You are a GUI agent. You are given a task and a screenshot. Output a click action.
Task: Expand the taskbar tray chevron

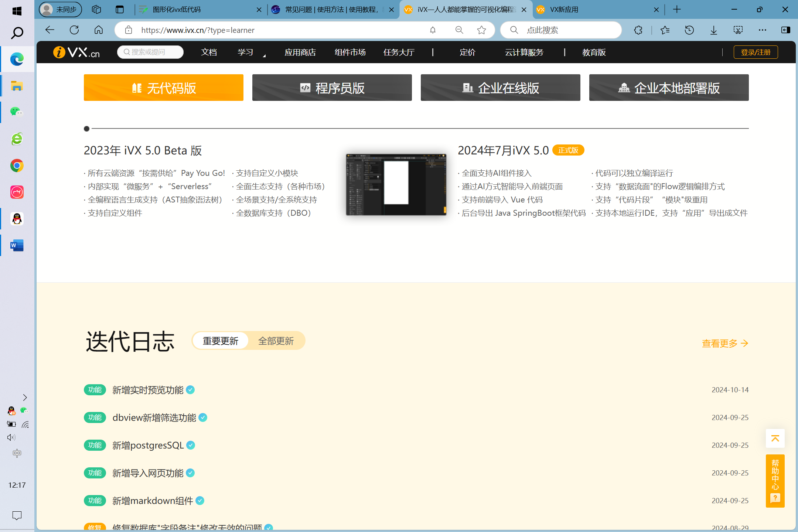click(25, 398)
